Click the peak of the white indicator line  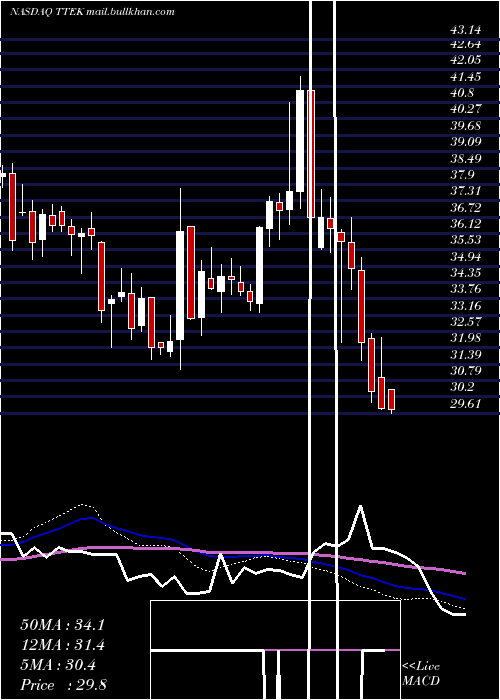pyautogui.click(x=360, y=507)
